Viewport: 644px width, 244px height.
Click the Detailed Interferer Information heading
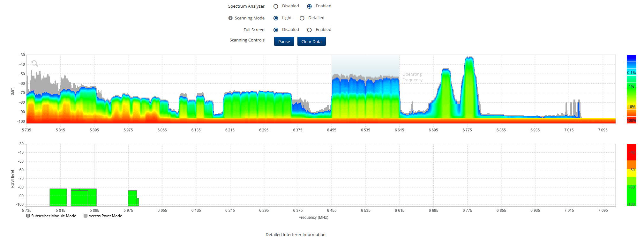click(x=295, y=235)
